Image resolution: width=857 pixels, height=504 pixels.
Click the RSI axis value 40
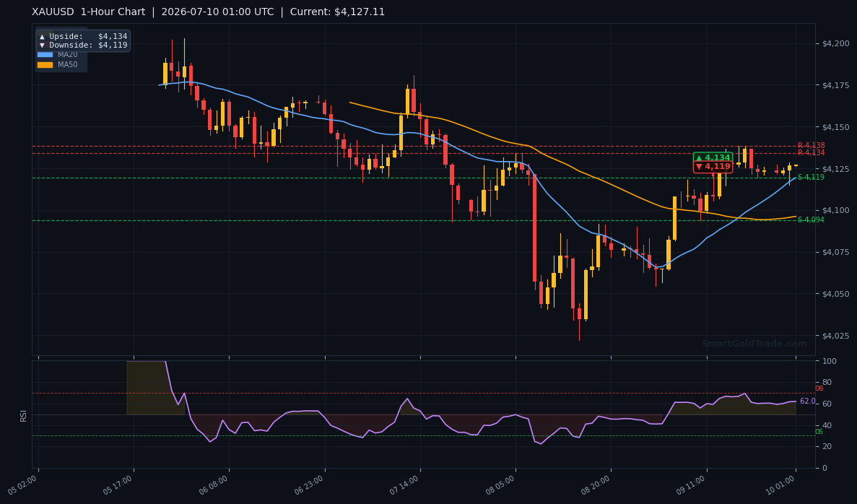827,426
